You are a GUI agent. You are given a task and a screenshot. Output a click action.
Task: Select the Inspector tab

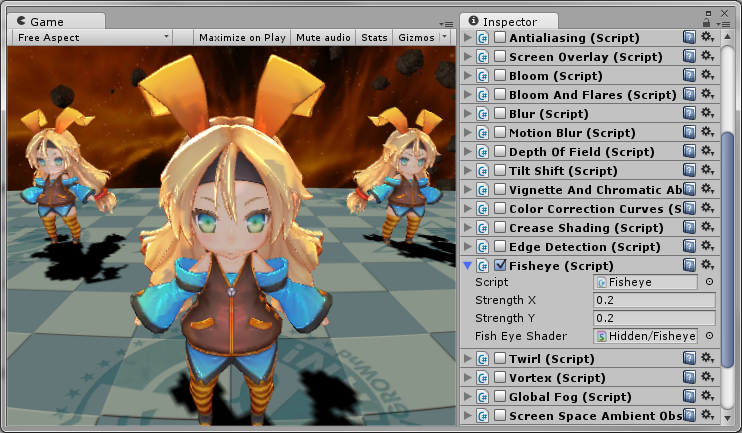509,21
